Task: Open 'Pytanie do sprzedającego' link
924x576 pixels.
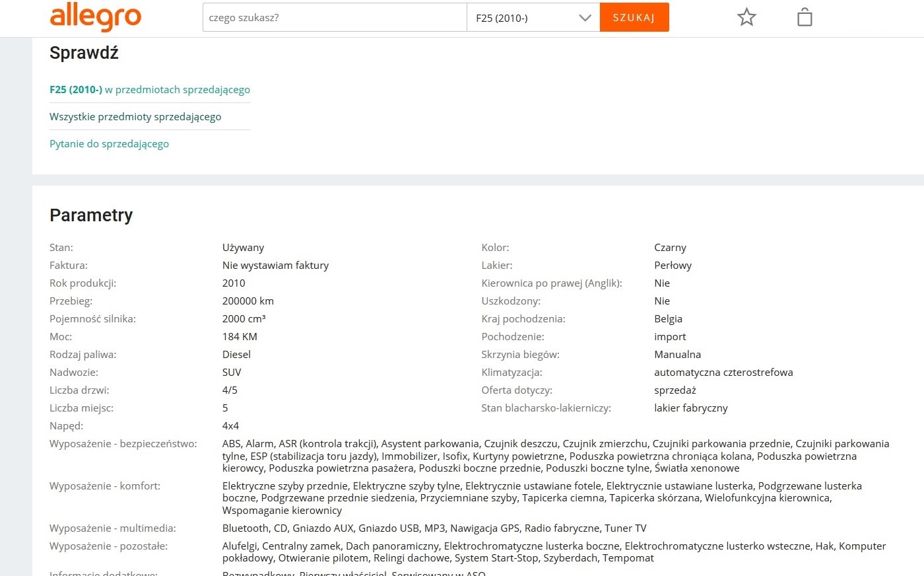Action: click(109, 144)
